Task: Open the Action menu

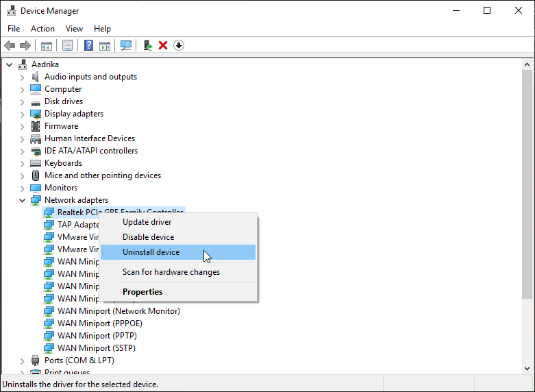Action: [42, 29]
